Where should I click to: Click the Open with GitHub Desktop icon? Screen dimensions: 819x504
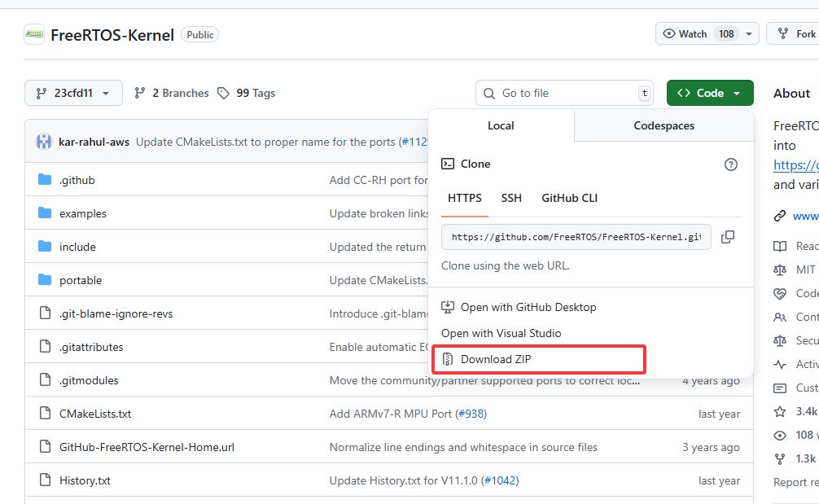pyautogui.click(x=448, y=307)
